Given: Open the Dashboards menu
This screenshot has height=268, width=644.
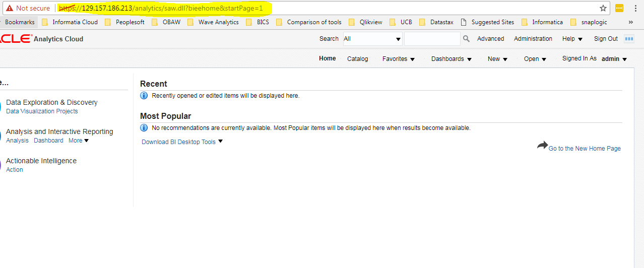Looking at the screenshot, I should 451,59.
